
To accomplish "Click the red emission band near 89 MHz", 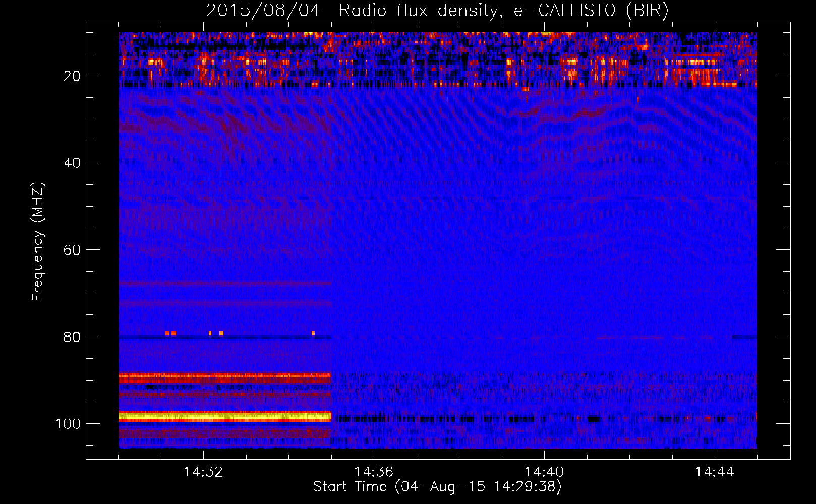I will [x=225, y=378].
